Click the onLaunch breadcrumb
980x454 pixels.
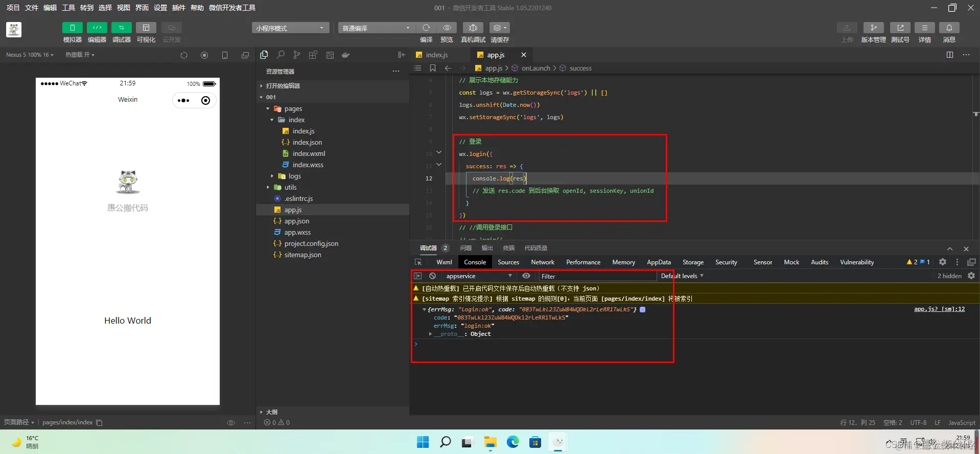tap(535, 68)
